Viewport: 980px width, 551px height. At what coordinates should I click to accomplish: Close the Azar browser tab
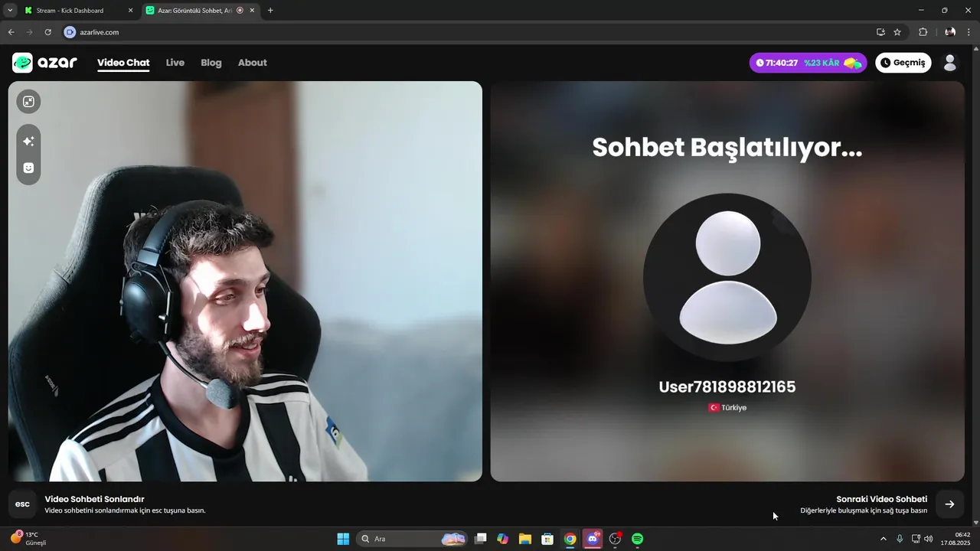click(x=252, y=11)
